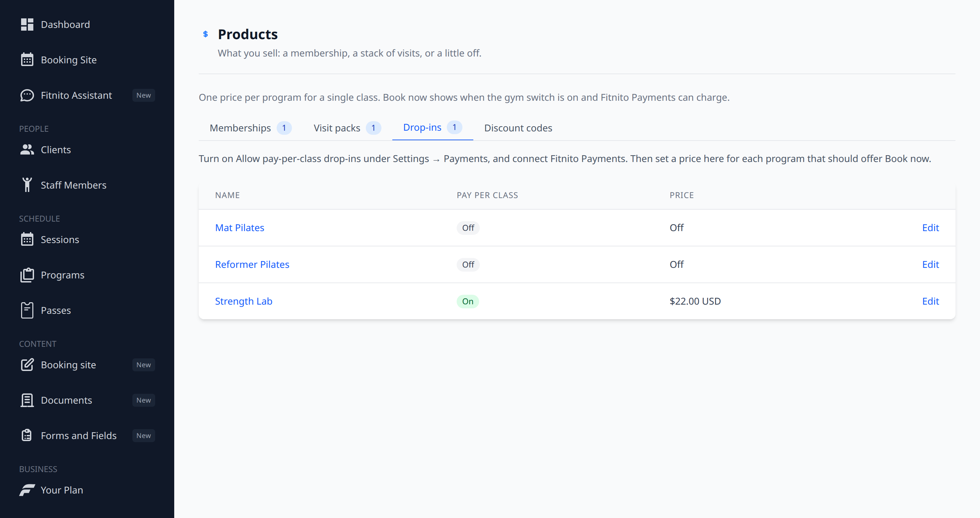The width and height of the screenshot is (980, 518).
Task: Click the dollar sign icon beside Products
Action: 206,34
